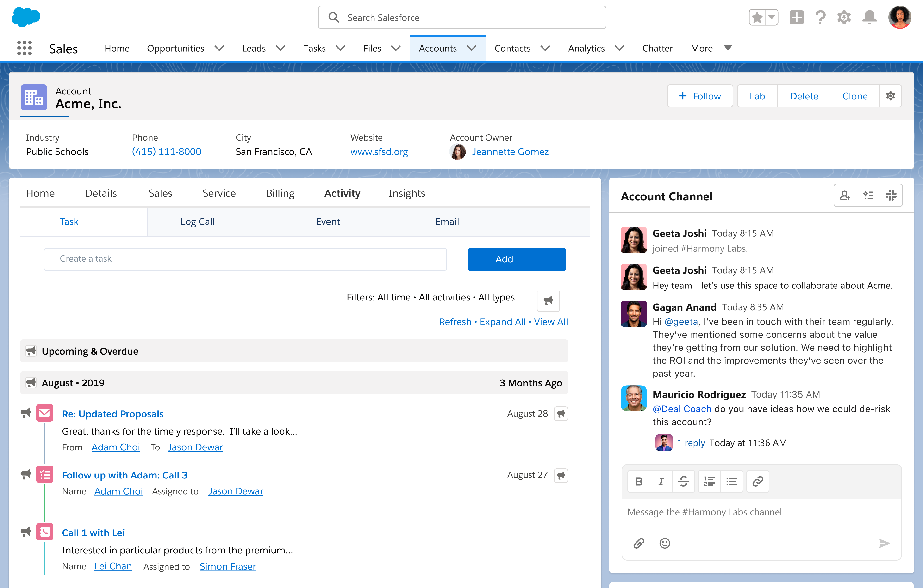Open the www.sfsd.org website link
The image size is (923, 588).
379,152
